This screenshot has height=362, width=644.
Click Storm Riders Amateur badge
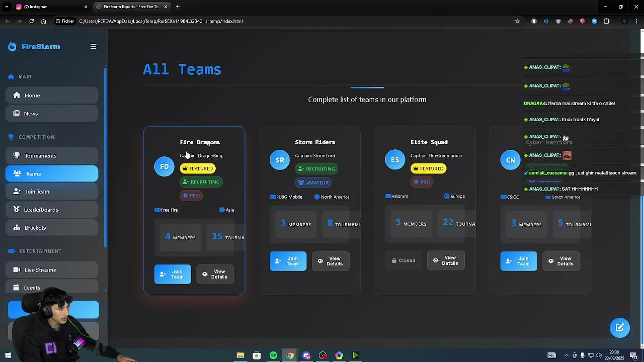[x=314, y=183]
